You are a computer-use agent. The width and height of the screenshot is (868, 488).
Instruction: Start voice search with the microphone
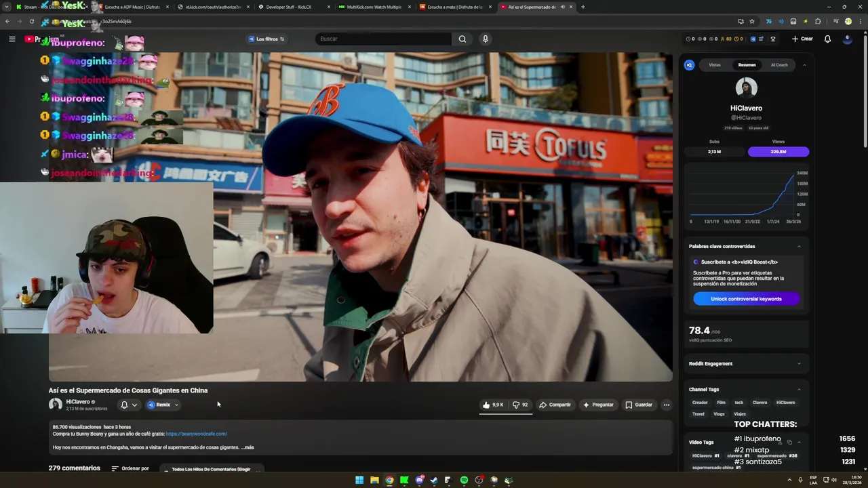pyautogui.click(x=485, y=39)
